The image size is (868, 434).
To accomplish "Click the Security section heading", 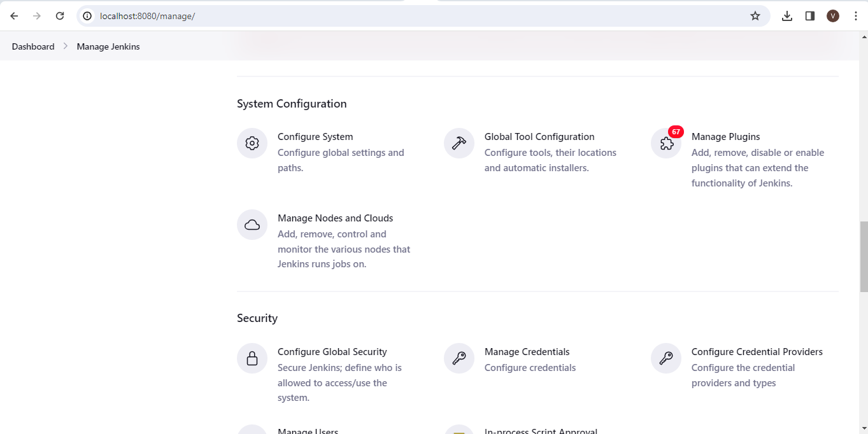I will point(257,318).
